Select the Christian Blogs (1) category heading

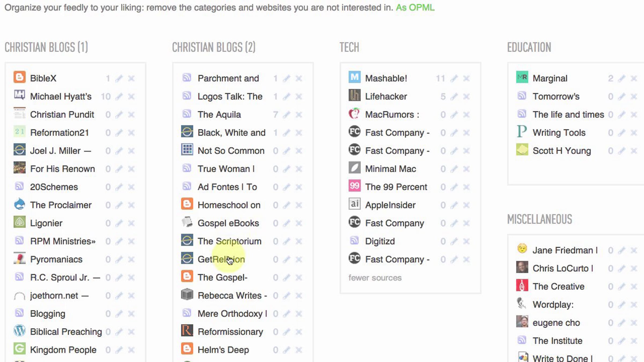click(x=46, y=47)
